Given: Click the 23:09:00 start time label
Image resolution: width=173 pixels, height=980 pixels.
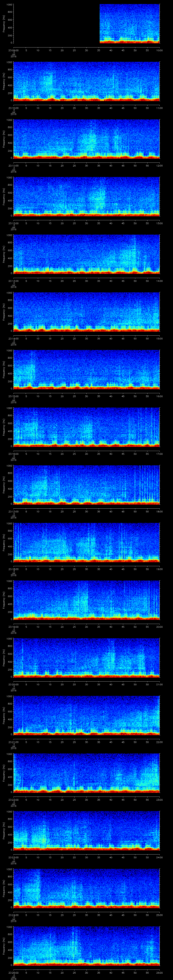Looking at the screenshot, I should pyautogui.click(x=14, y=50).
